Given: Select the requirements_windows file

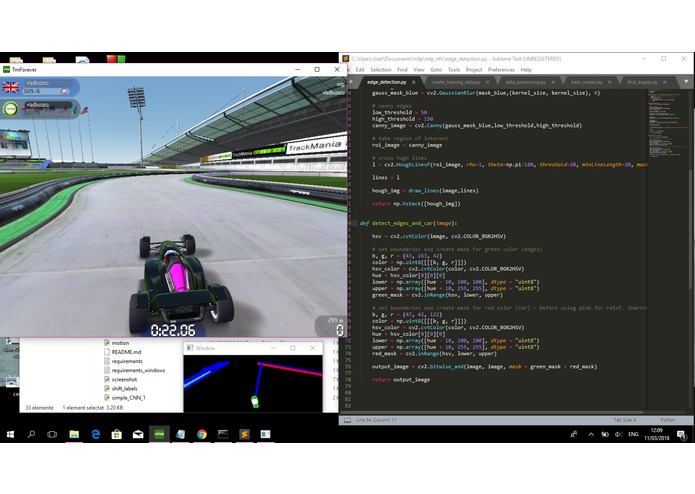Looking at the screenshot, I should pos(134,370).
